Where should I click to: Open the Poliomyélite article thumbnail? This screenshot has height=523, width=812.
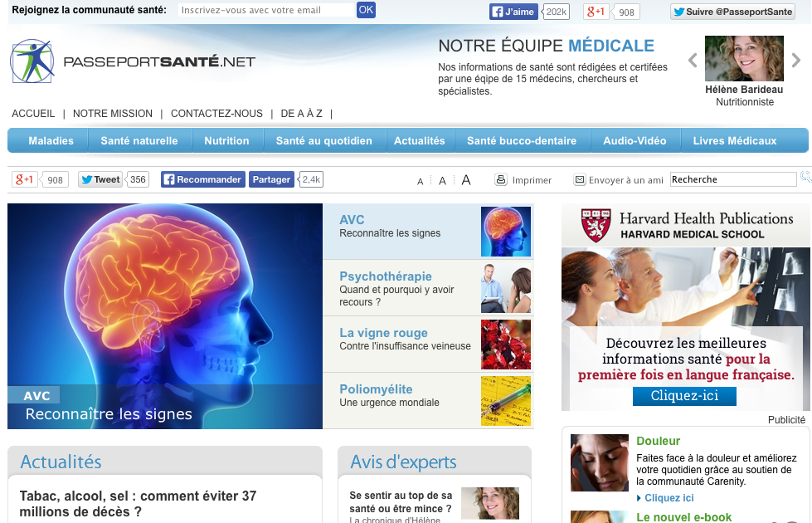506,401
